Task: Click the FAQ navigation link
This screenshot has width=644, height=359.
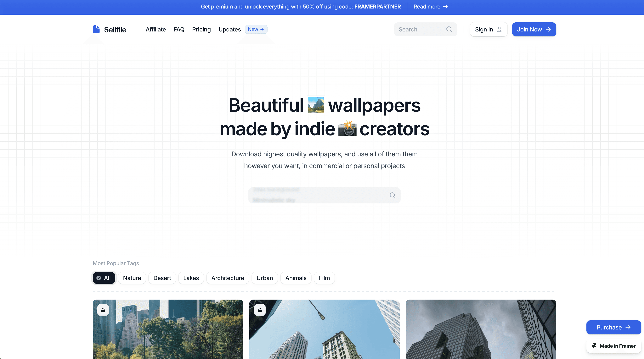Action: point(179,29)
